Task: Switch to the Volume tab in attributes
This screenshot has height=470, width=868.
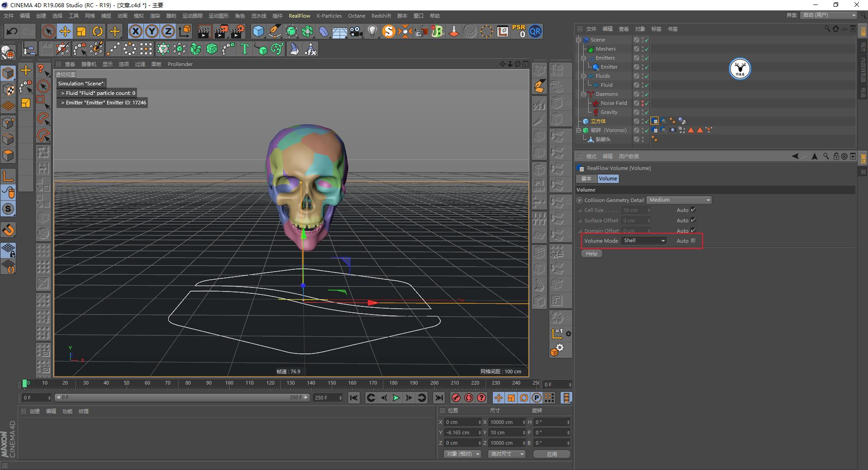Action: pyautogui.click(x=608, y=179)
